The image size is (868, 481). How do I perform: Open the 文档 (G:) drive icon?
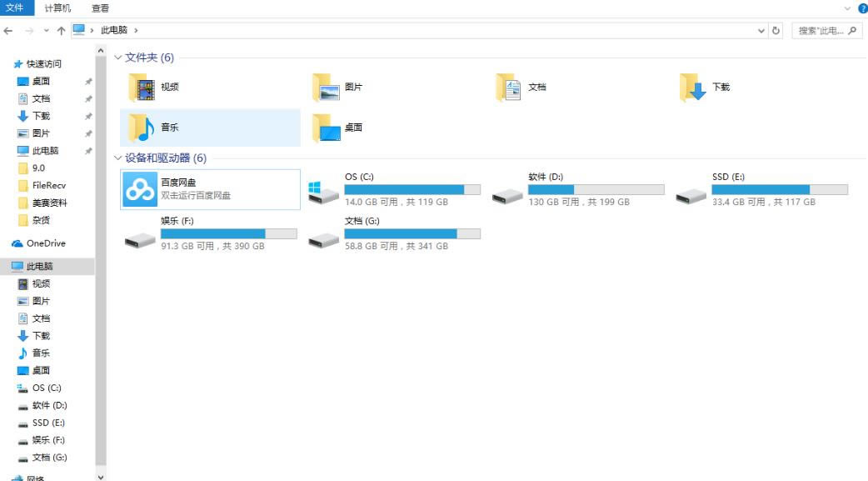324,239
